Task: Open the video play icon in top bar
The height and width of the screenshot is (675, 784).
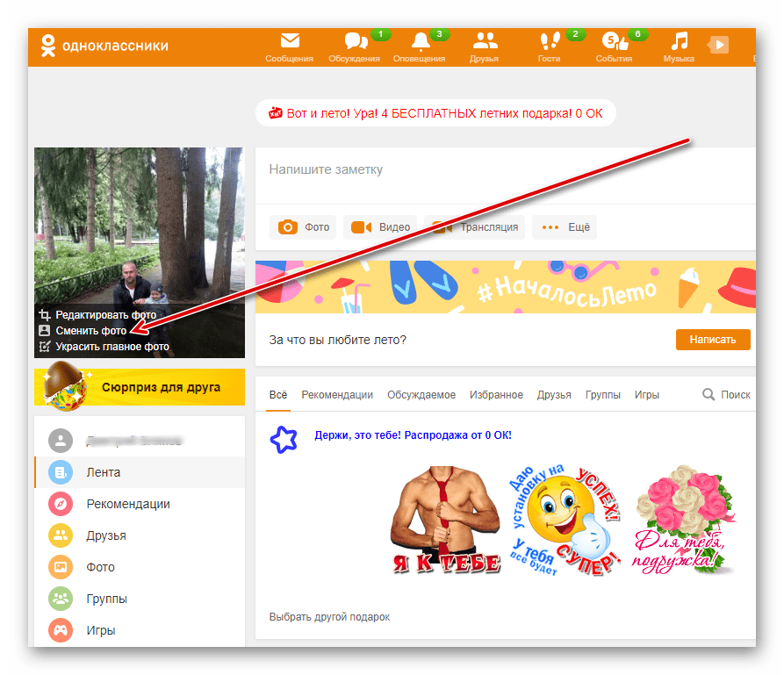Action: point(718,45)
